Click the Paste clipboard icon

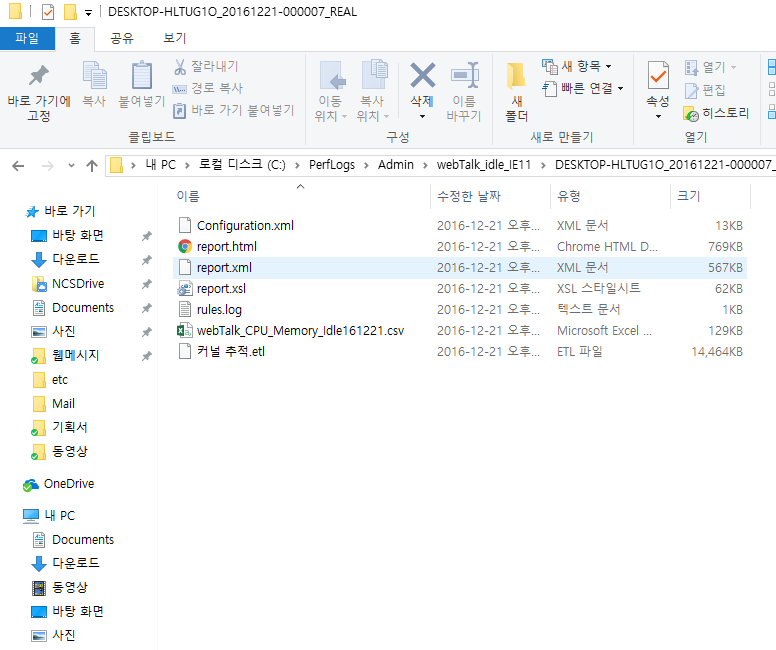point(142,75)
